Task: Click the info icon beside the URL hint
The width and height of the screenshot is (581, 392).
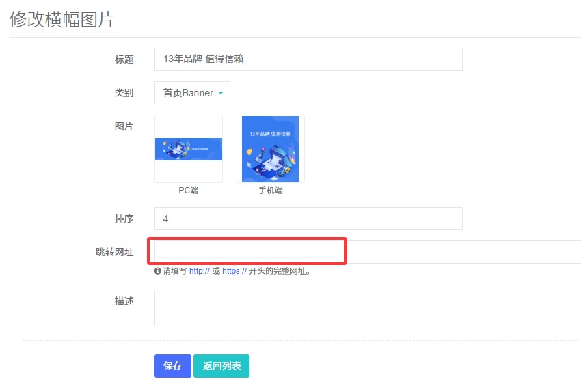Action: (158, 271)
